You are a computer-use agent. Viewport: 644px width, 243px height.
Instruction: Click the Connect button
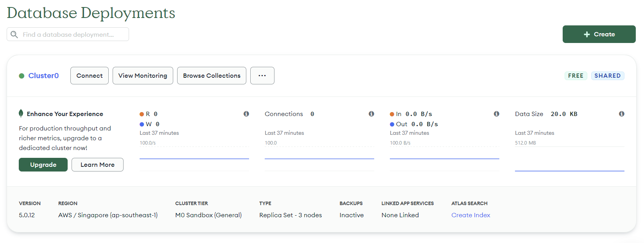click(90, 75)
